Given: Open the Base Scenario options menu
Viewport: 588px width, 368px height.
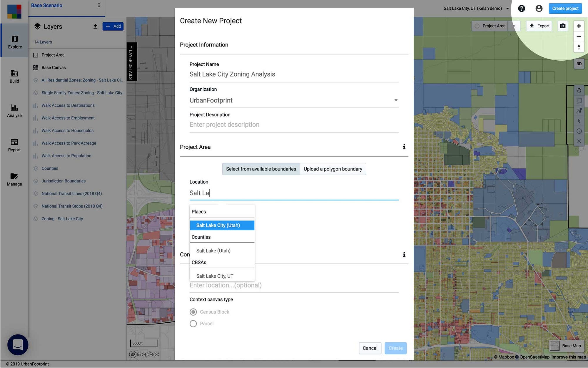Looking at the screenshot, I should (99, 5).
